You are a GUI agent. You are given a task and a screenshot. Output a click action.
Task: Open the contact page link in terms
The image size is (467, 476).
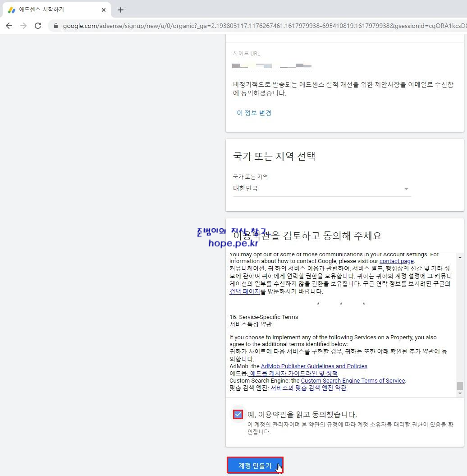click(396, 261)
